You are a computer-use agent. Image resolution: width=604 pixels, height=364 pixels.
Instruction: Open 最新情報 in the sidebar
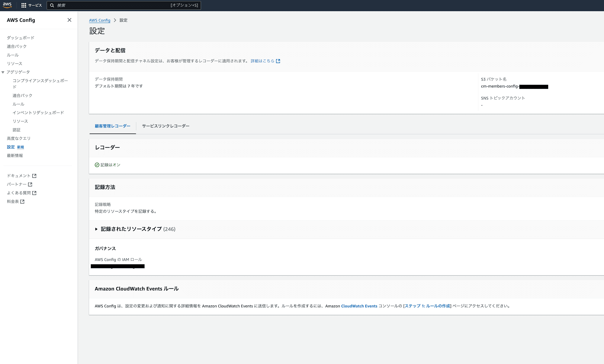(x=15, y=156)
